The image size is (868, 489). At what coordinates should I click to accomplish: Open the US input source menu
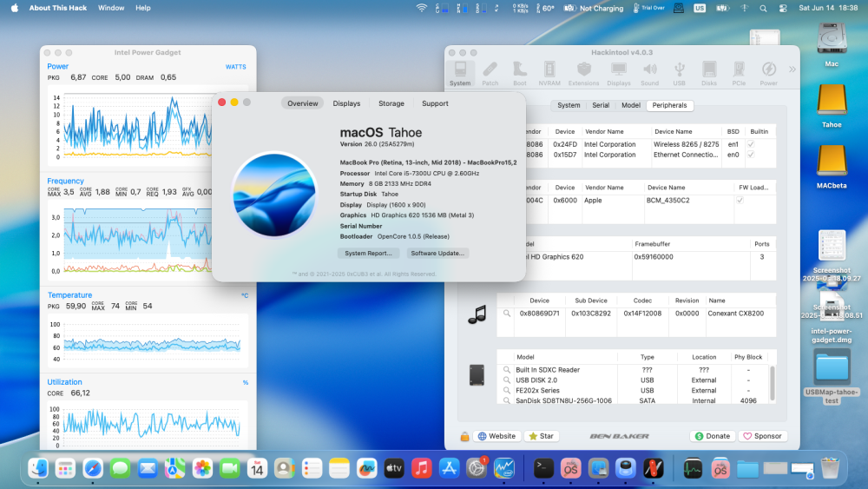(700, 8)
